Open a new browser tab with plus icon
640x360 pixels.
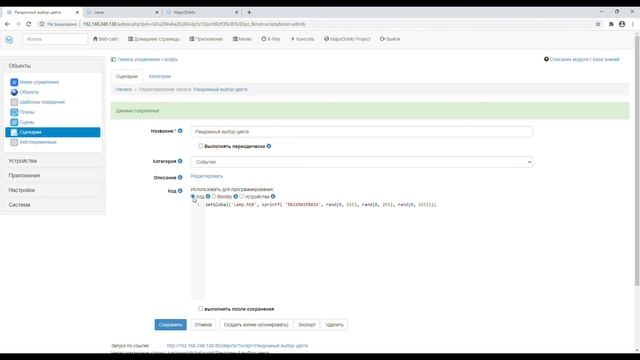click(x=249, y=12)
